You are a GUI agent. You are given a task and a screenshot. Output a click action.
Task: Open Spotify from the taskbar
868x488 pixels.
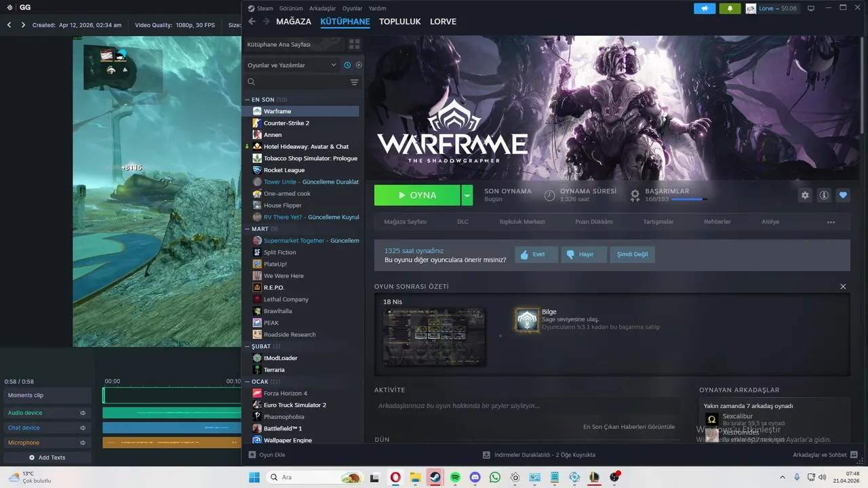pyautogui.click(x=455, y=477)
